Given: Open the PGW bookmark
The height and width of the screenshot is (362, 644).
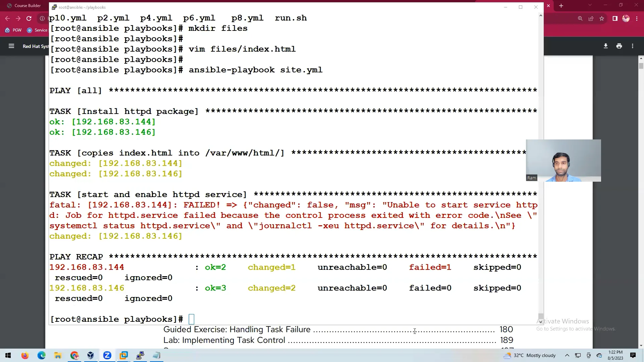Looking at the screenshot, I should click(x=13, y=30).
